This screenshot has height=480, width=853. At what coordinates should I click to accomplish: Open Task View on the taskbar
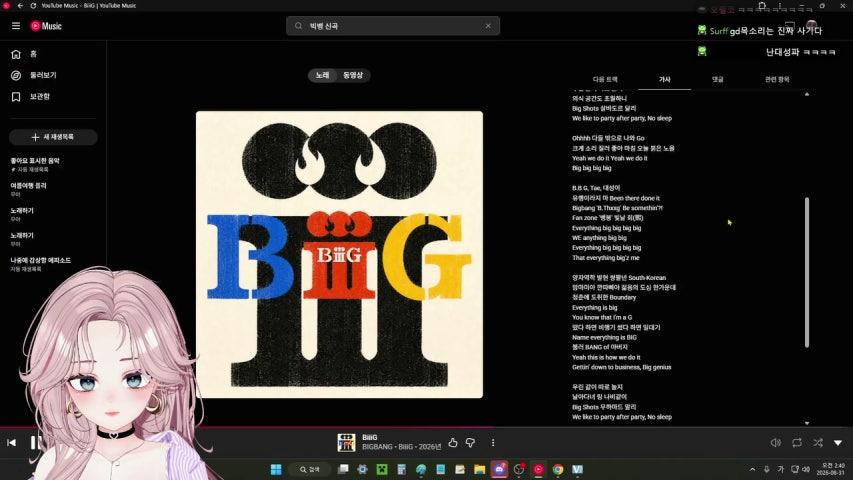tap(343, 469)
